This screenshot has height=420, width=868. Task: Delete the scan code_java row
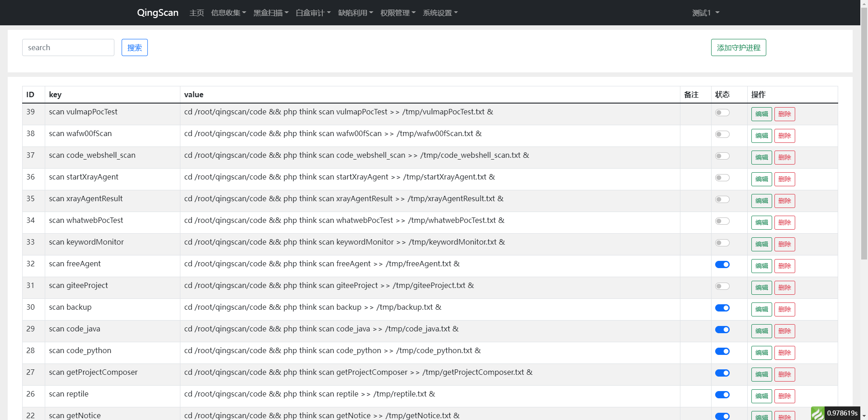click(785, 331)
